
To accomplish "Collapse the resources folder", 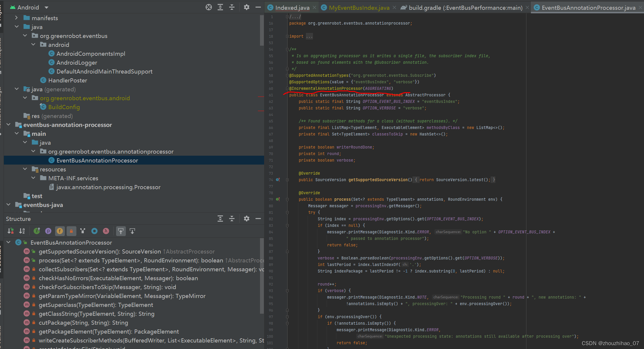I will (25, 169).
